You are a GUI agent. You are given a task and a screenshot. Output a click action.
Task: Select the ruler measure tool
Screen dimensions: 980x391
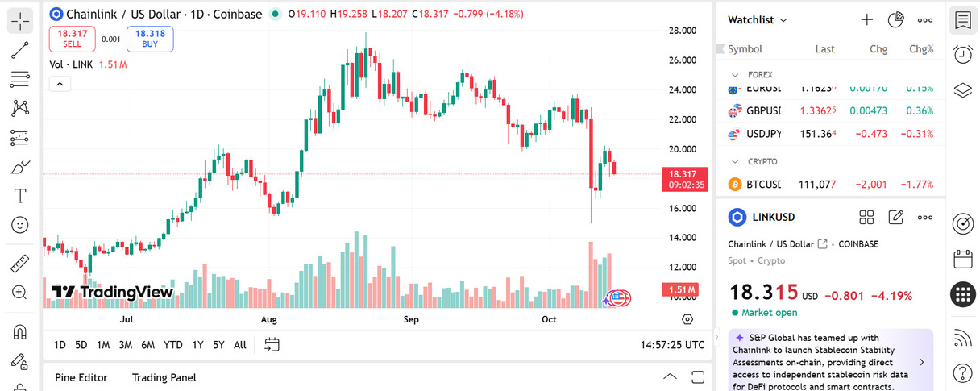(20, 264)
